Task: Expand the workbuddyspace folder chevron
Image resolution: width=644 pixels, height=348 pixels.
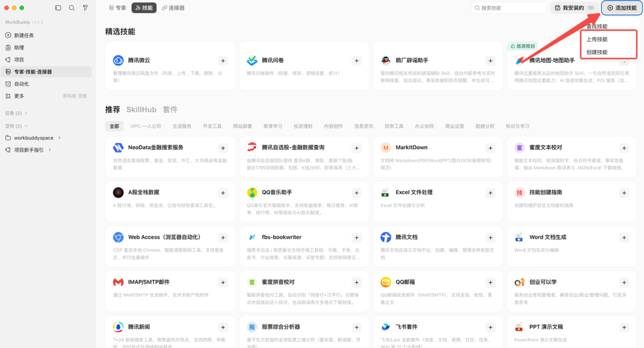Action: pyautogui.click(x=59, y=138)
